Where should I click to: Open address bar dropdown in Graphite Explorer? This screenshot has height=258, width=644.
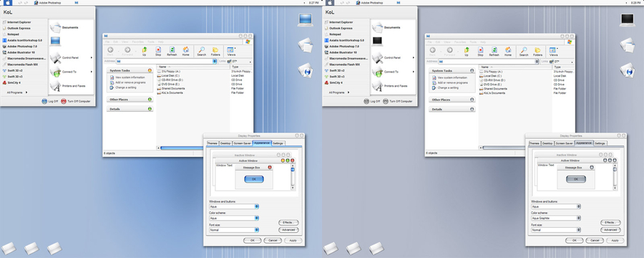537,62
